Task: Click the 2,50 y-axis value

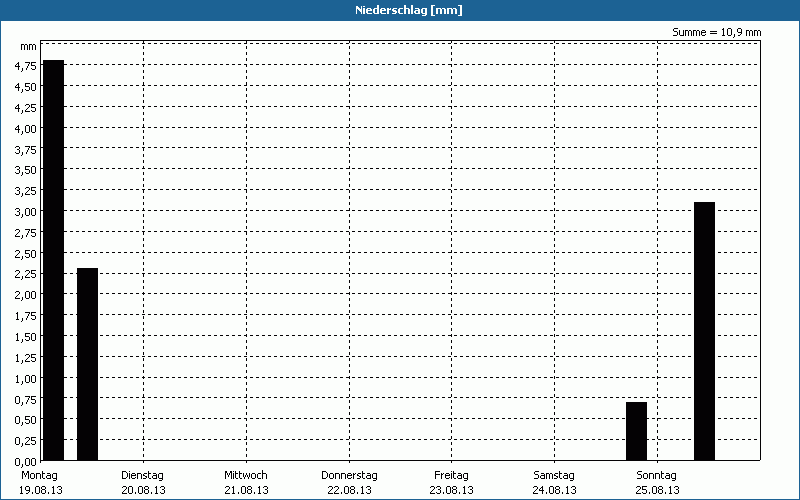Action: (26, 254)
